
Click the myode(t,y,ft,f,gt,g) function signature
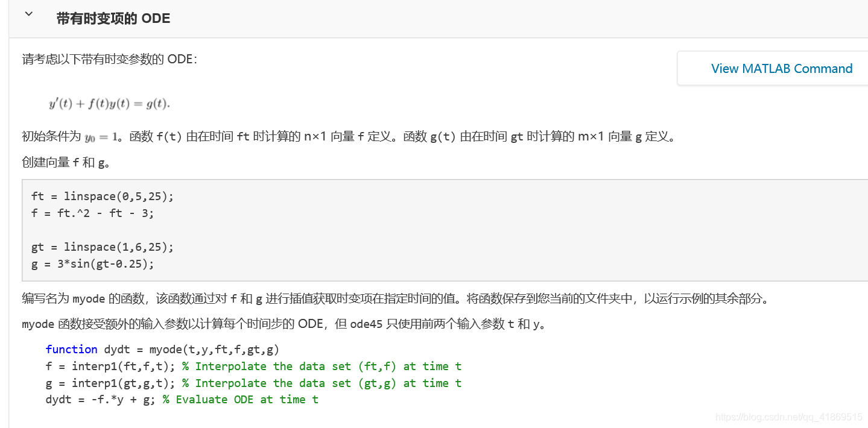click(x=214, y=350)
